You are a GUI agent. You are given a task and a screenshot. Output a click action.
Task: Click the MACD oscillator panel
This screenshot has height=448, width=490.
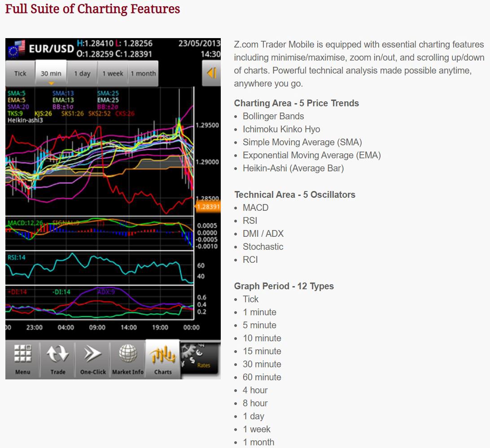pyautogui.click(x=99, y=233)
